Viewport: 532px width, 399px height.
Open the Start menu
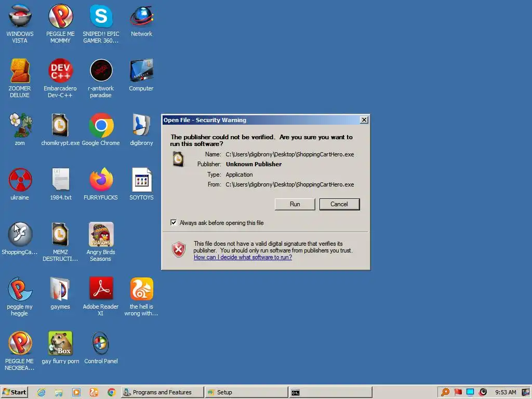[x=14, y=392]
